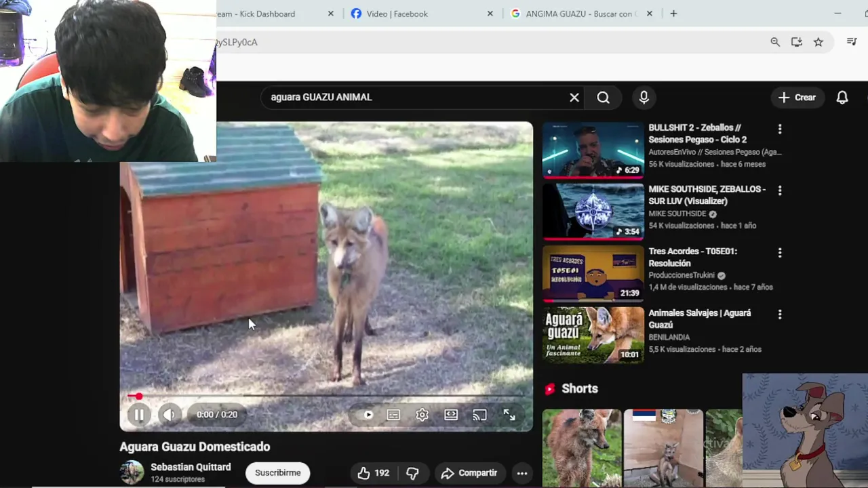
Task: Open the first maned wolf Short thumbnail
Action: pos(581,448)
